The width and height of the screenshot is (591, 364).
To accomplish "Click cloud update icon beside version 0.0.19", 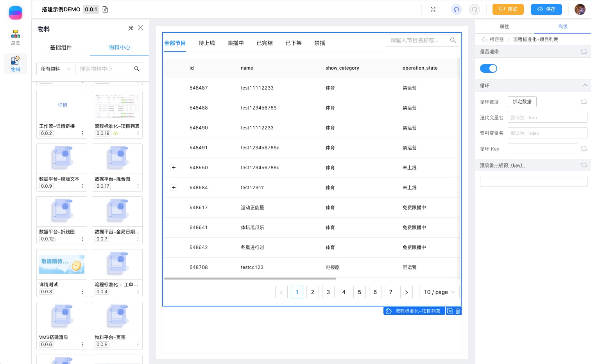I will 115,133.
